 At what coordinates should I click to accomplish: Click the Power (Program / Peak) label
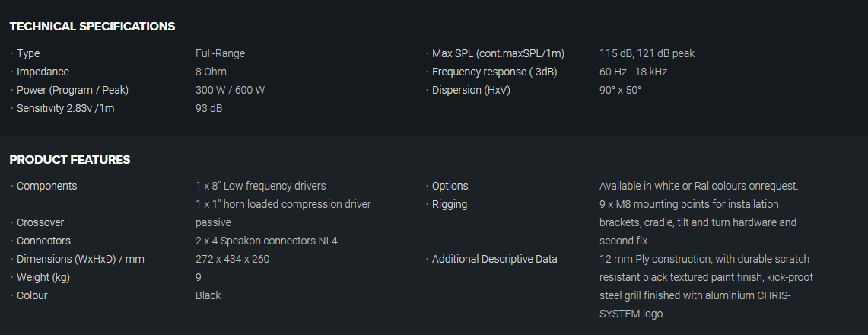[72, 90]
